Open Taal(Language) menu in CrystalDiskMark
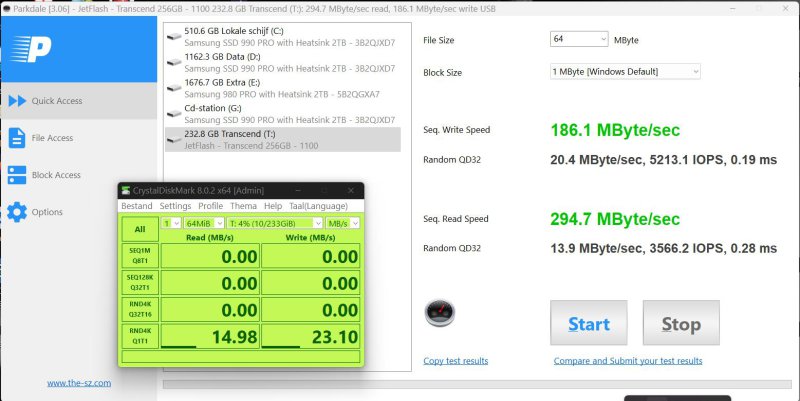This screenshot has width=800, height=401. tap(318, 206)
